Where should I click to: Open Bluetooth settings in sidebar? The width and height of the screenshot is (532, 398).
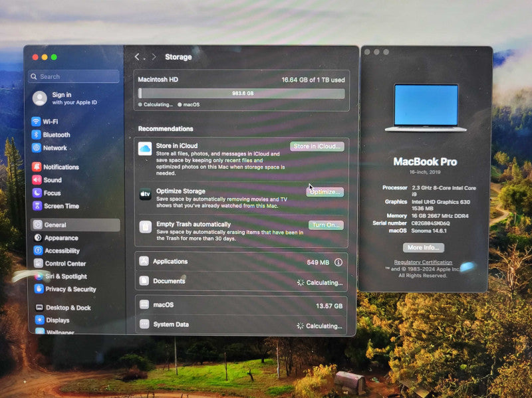51,135
